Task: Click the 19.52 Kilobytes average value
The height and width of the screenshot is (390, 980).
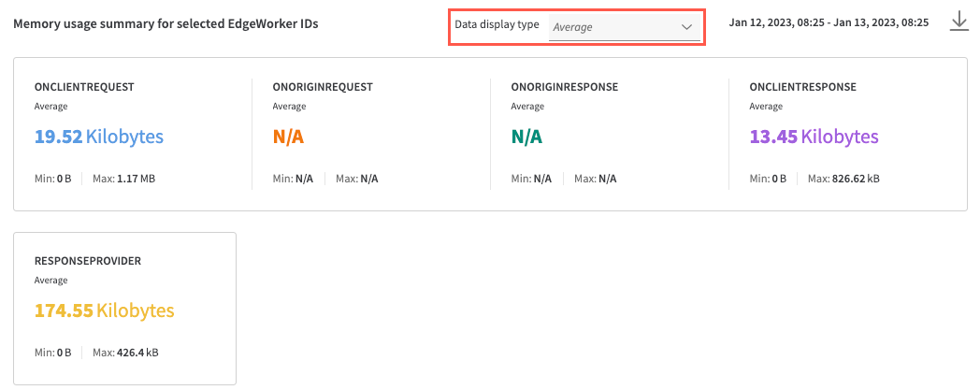Action: 99,137
